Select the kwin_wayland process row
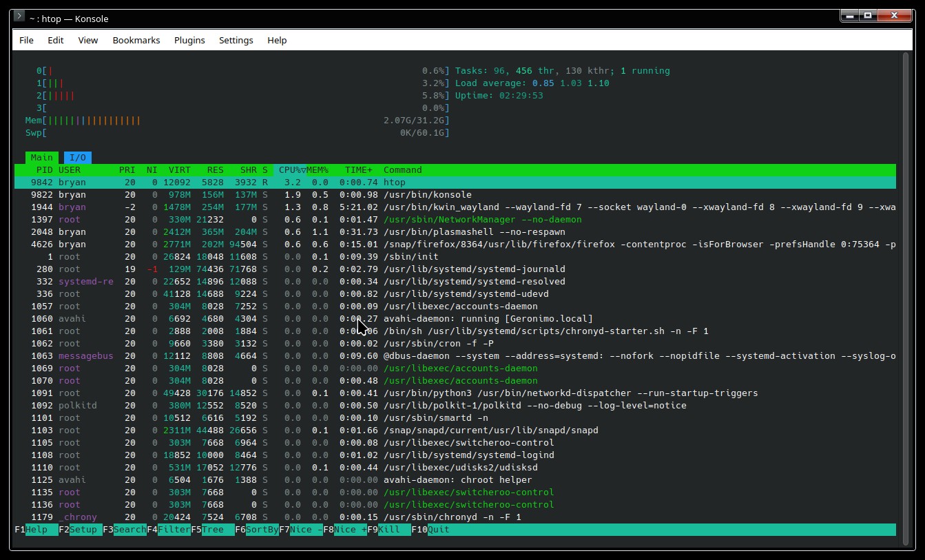Viewport: 925px width, 560px height. [x=455, y=207]
